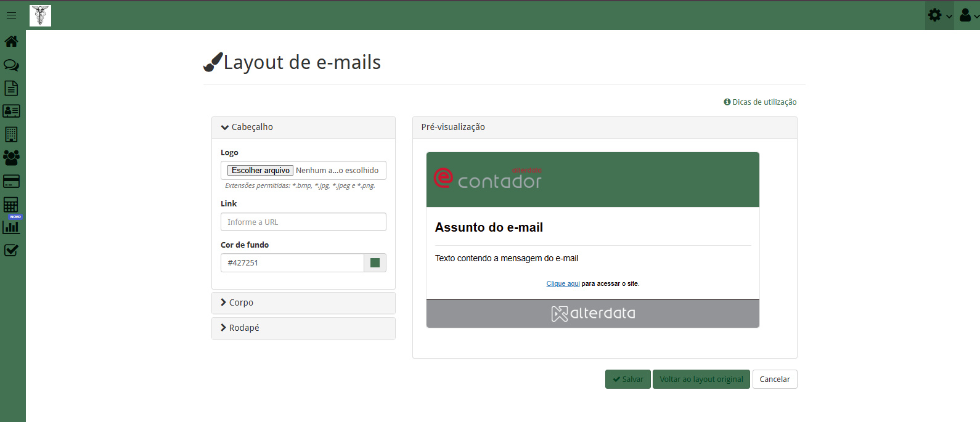Go to home via house icon
Screen dimensions: 980x422
click(x=11, y=41)
